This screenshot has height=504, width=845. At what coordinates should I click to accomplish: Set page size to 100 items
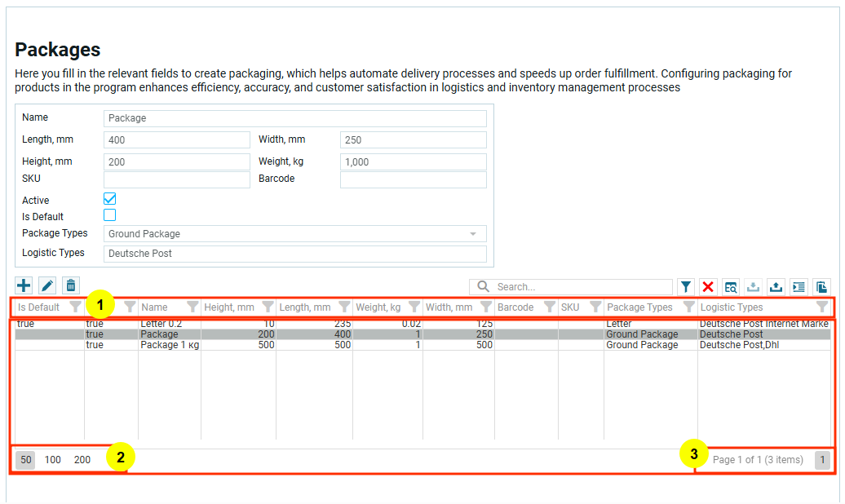click(x=53, y=460)
